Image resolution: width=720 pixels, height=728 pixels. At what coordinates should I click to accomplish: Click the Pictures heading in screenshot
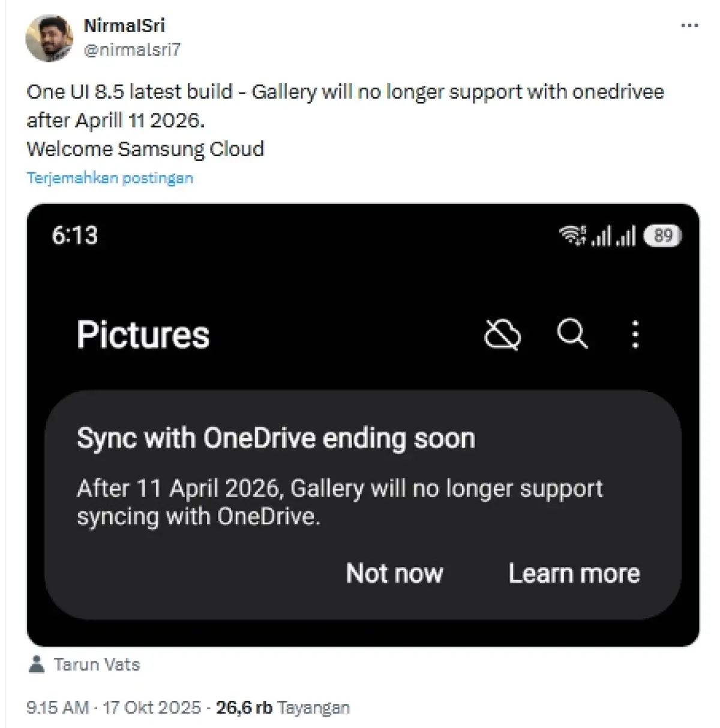click(143, 334)
